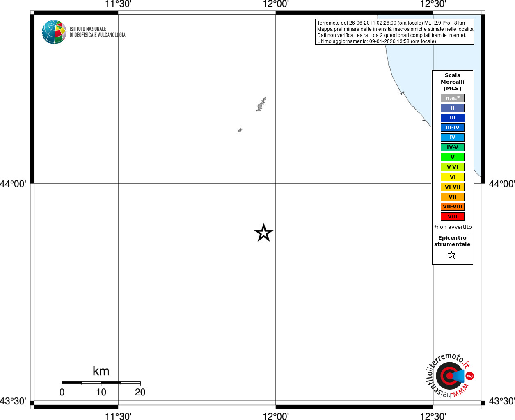
Task: Click the IV light blue swatch
Action: pos(453,137)
